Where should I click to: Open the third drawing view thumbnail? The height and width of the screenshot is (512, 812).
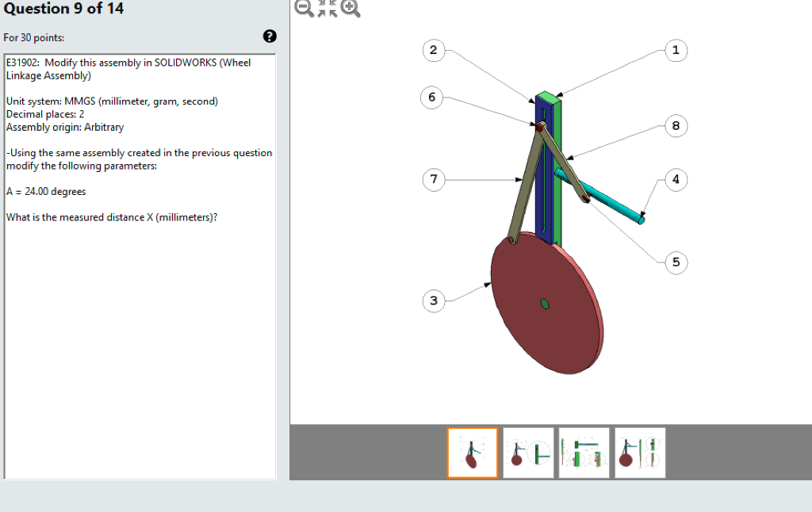(x=584, y=453)
